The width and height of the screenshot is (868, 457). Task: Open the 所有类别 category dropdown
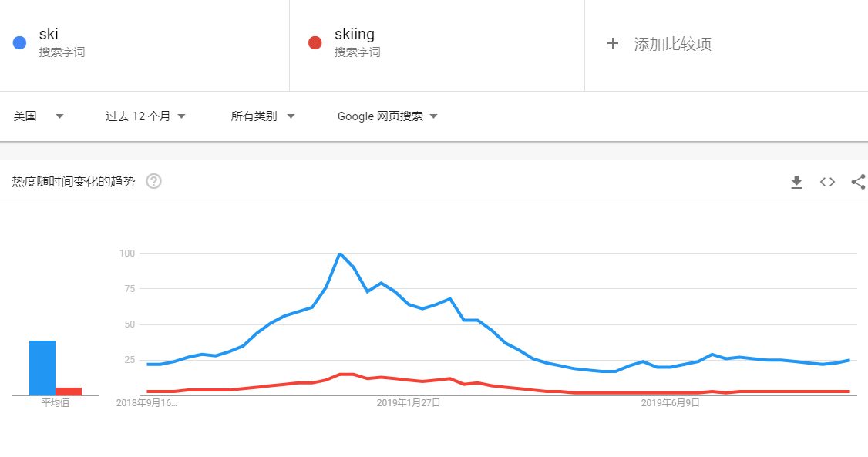tap(263, 116)
